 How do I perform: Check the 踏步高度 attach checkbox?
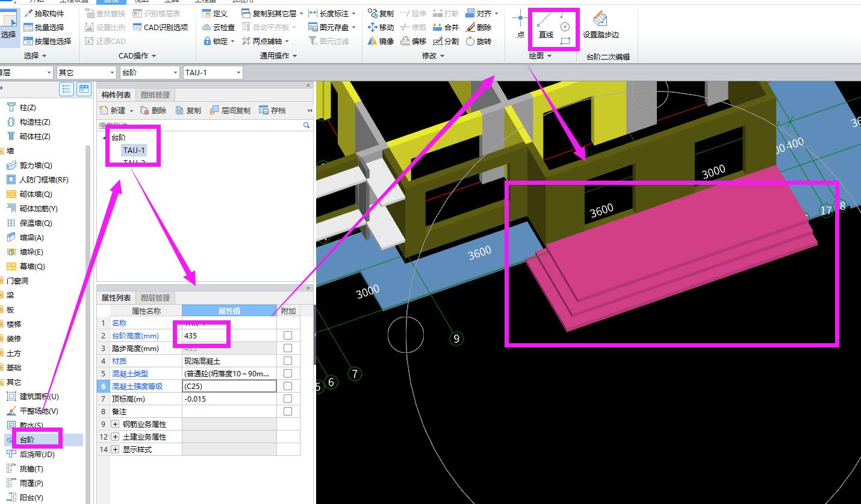pyautogui.click(x=288, y=348)
